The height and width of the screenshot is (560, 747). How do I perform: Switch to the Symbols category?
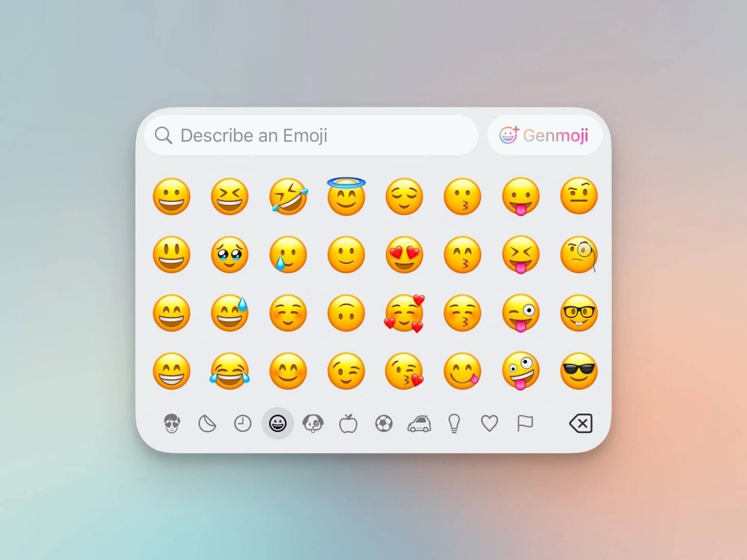point(489,423)
